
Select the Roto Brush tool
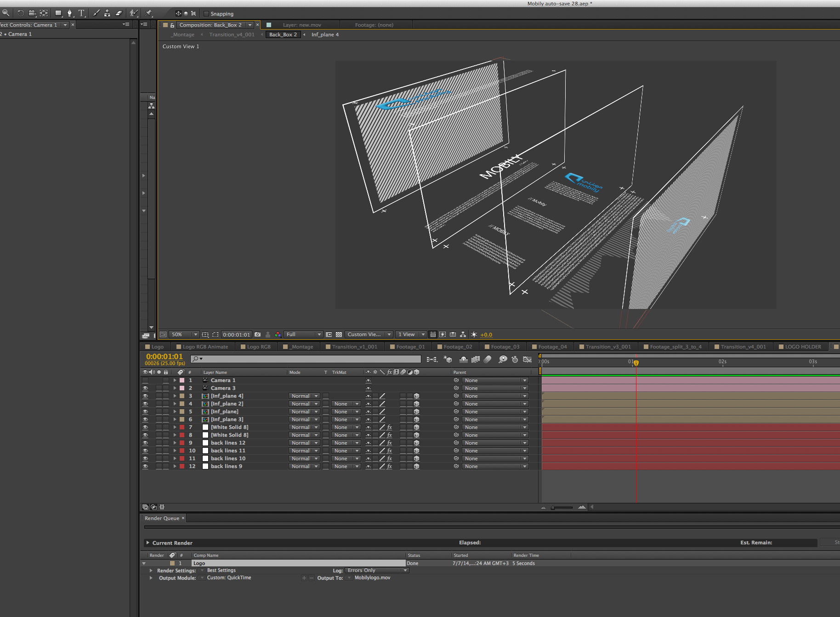[x=134, y=13]
